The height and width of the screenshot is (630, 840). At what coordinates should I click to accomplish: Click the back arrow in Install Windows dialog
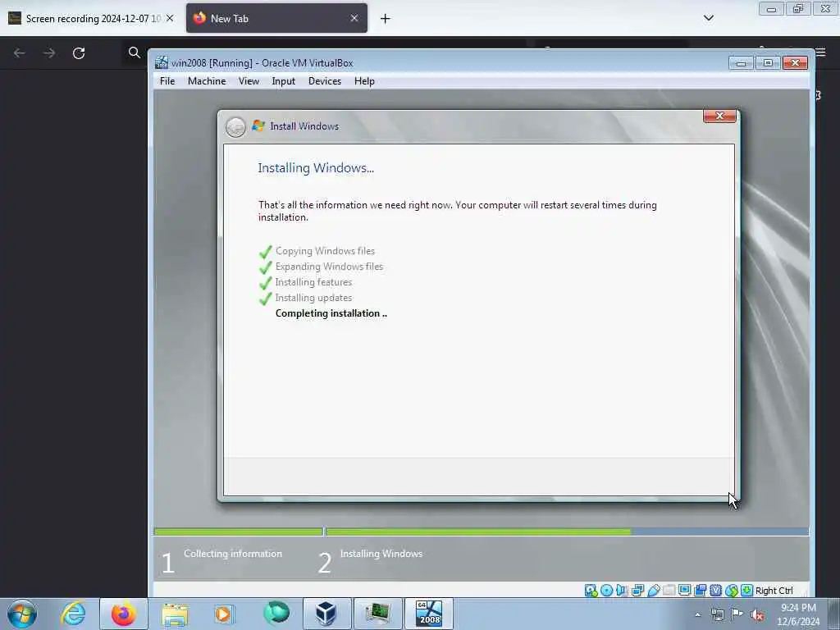[235, 127]
